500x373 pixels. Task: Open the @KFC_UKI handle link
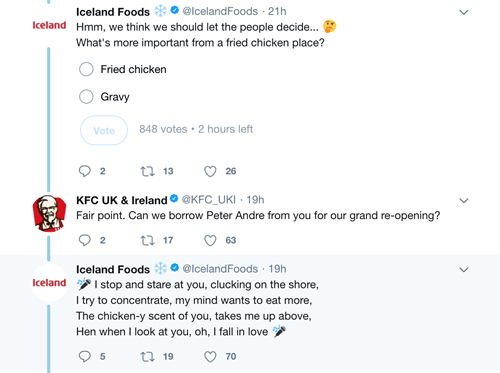point(209,200)
